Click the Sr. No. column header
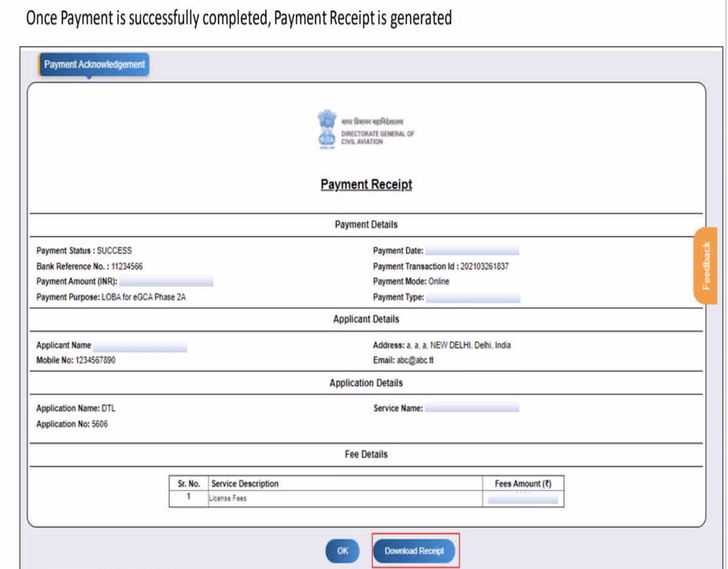 [189, 484]
